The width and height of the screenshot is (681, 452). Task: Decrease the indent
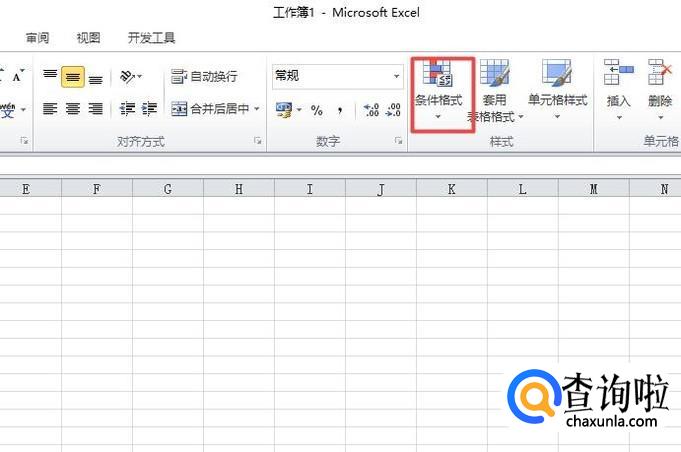127,109
